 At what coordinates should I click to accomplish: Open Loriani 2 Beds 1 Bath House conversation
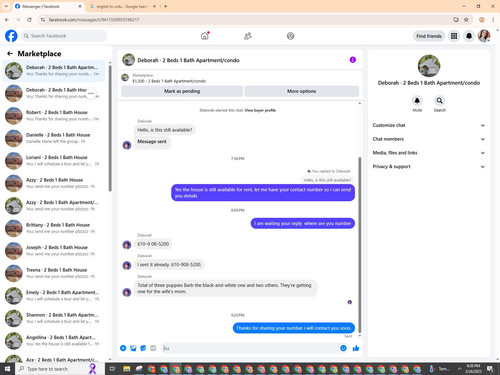point(54,161)
